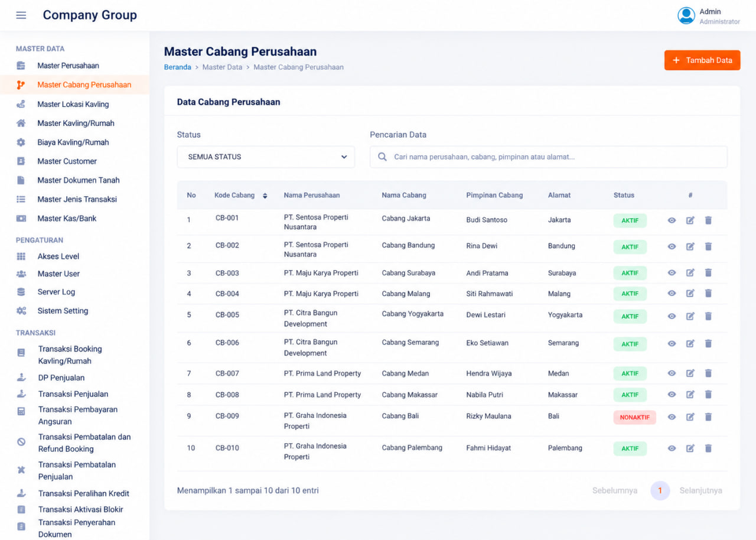Open Server Log menu item

(x=56, y=292)
